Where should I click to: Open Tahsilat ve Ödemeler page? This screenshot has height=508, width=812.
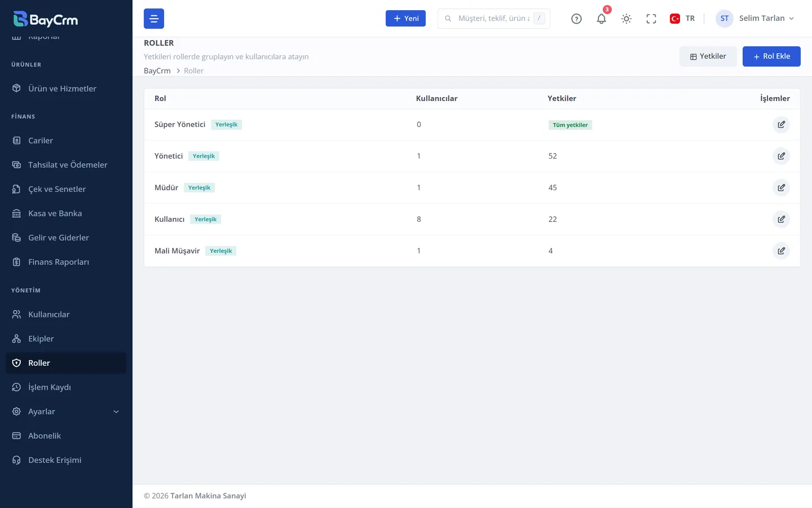(x=66, y=165)
